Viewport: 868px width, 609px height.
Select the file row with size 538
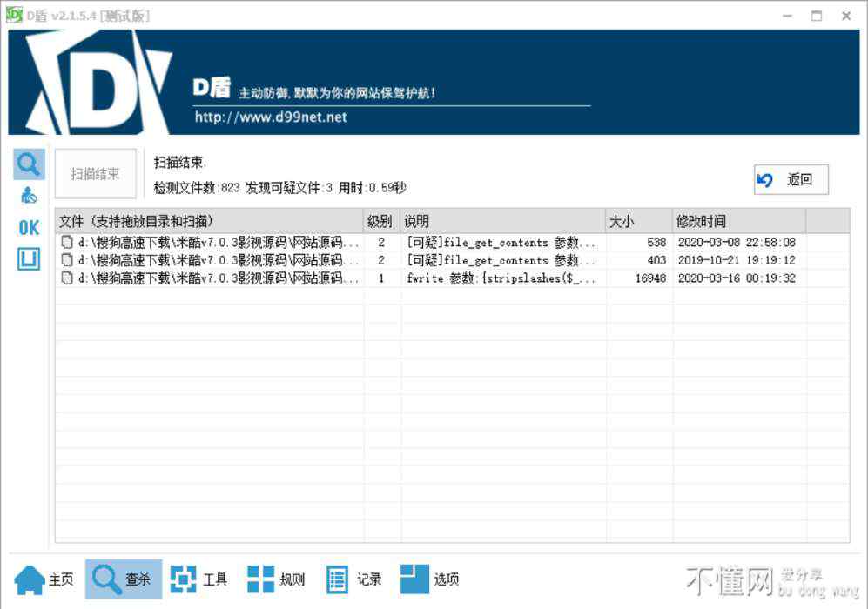tap(452, 242)
